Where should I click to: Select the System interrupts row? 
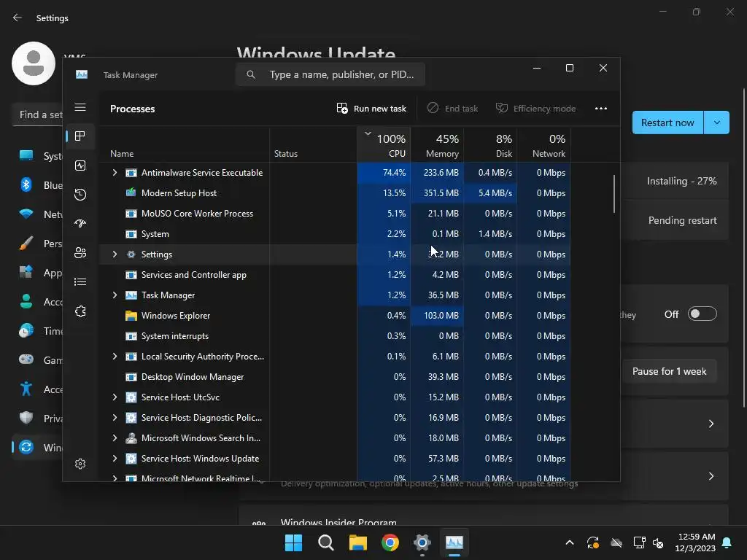(334, 336)
